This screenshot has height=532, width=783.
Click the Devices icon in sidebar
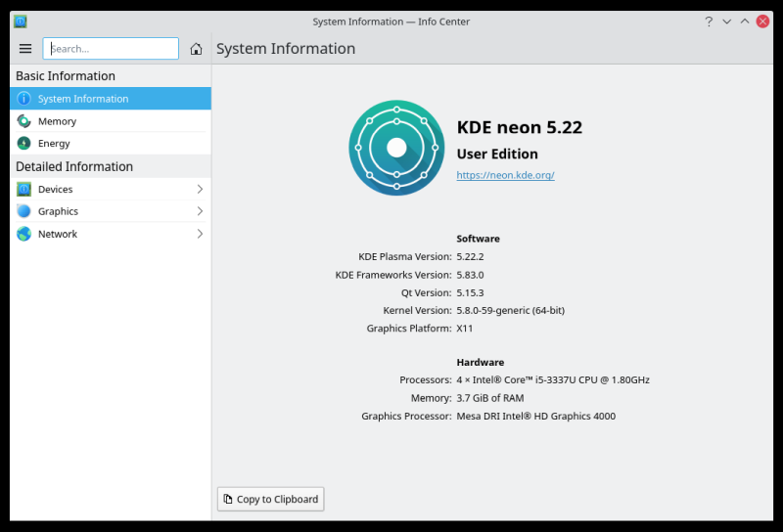point(24,190)
